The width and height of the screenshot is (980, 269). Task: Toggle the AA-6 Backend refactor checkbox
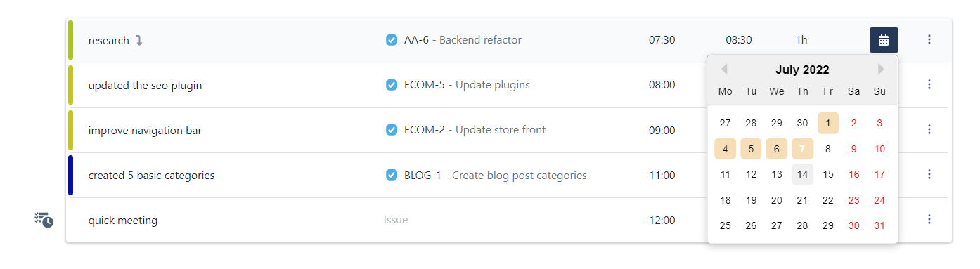(392, 40)
